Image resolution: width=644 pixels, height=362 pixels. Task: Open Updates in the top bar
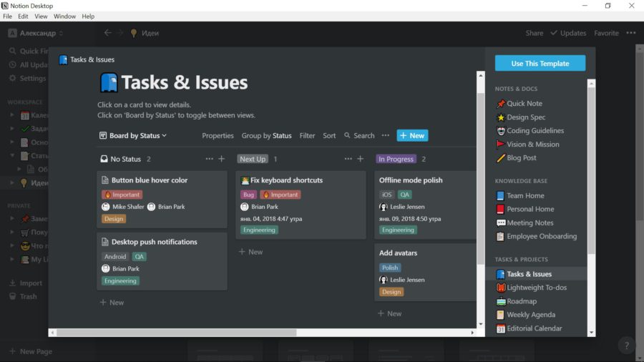568,33
